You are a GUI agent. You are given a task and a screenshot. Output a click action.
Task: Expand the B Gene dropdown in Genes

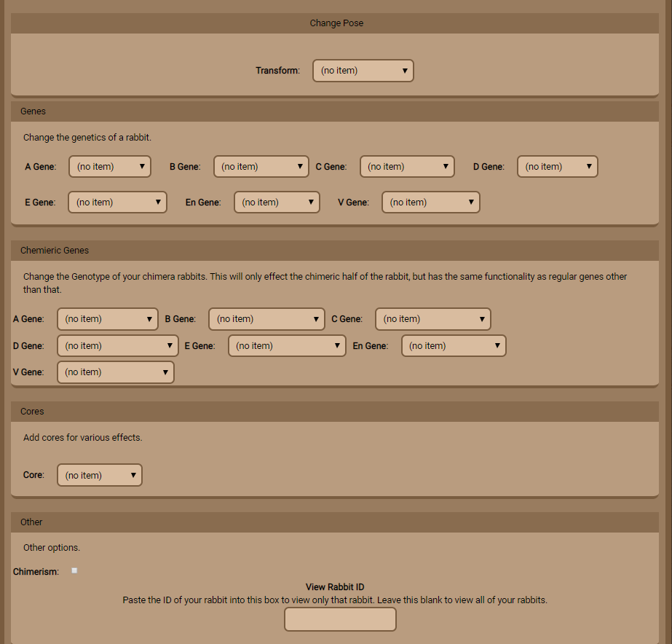click(x=261, y=167)
